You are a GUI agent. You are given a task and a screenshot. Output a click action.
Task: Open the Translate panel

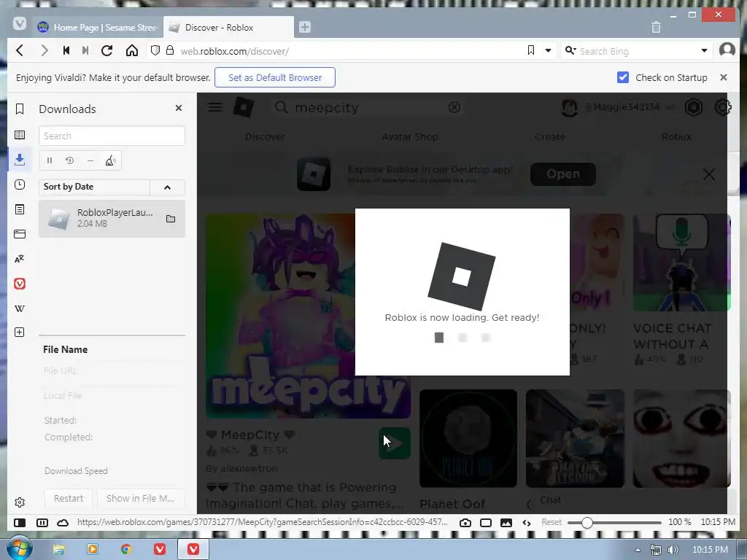tap(20, 259)
